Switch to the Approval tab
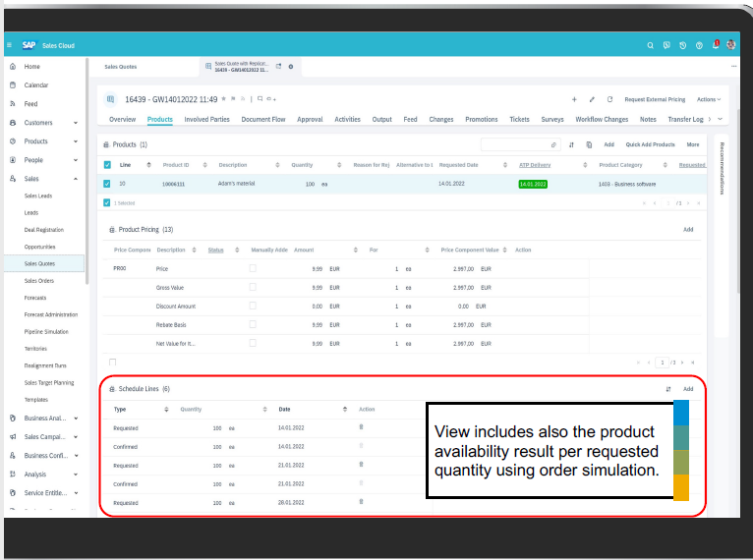Image resolution: width=753 pixels, height=560 pixels. (x=310, y=119)
